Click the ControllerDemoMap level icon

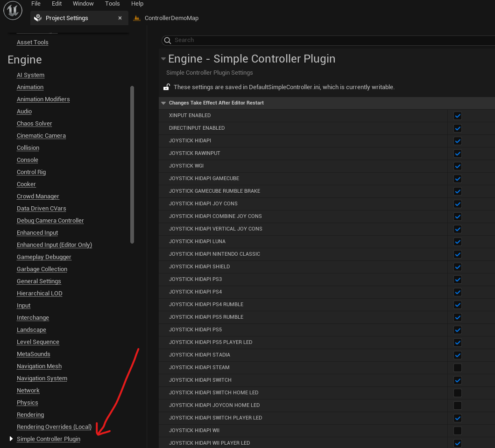(x=137, y=18)
